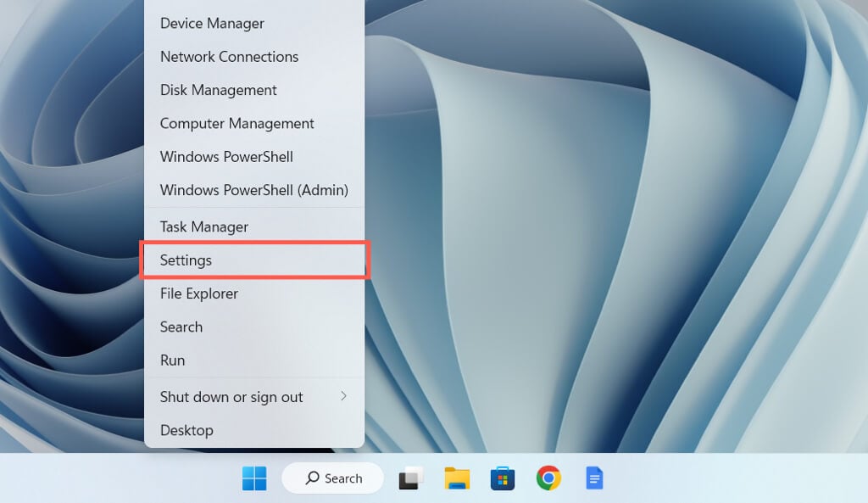This screenshot has height=503, width=868.
Task: Open Microsoft Store taskbar icon
Action: pos(502,478)
